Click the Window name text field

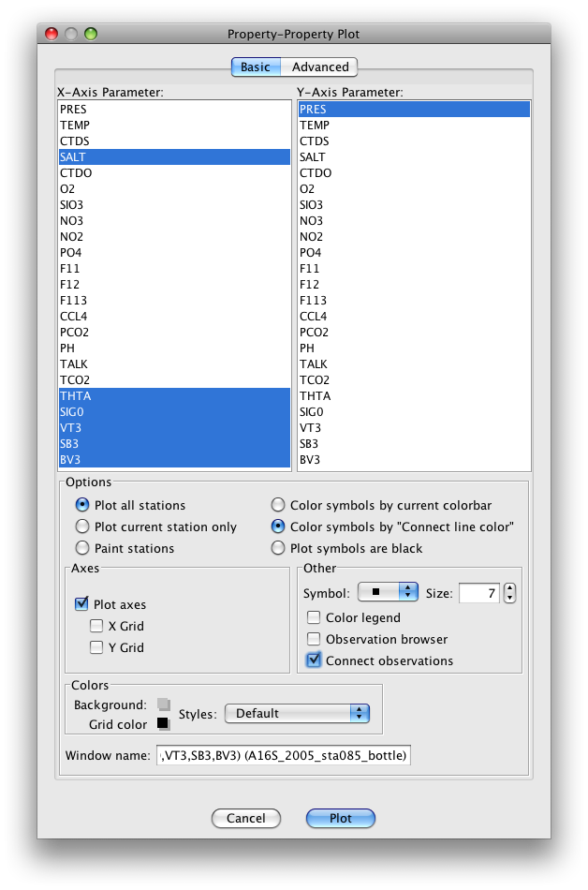coord(284,755)
